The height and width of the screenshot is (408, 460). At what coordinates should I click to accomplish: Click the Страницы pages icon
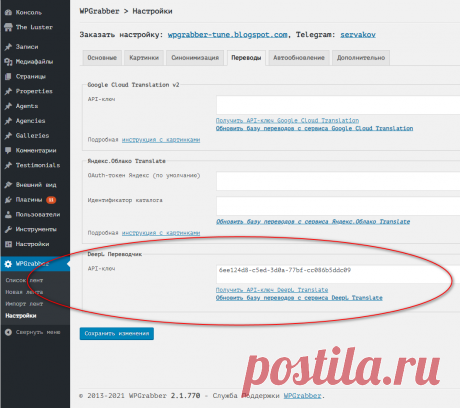click(x=8, y=77)
